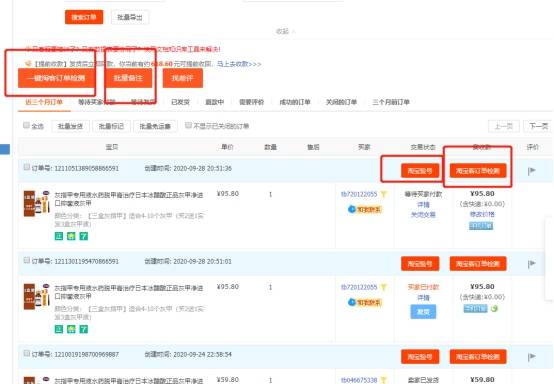
Task: Switch to the 退款中 tab
Action: click(x=214, y=102)
